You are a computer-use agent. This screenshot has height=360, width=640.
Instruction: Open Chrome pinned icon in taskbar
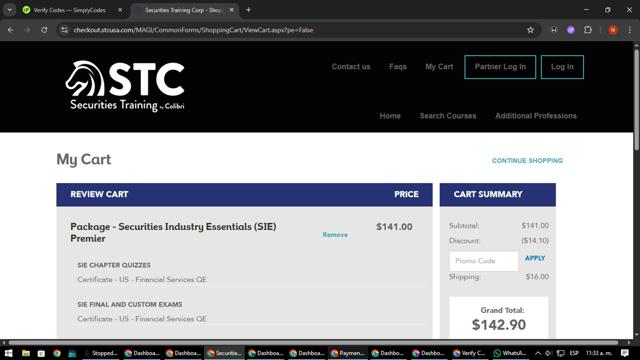[x=57, y=353]
